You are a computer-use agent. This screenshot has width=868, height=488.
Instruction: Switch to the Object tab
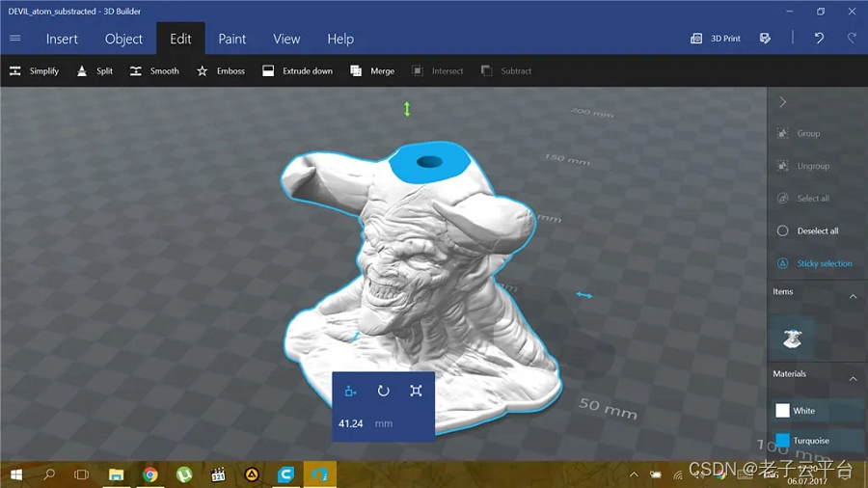123,39
